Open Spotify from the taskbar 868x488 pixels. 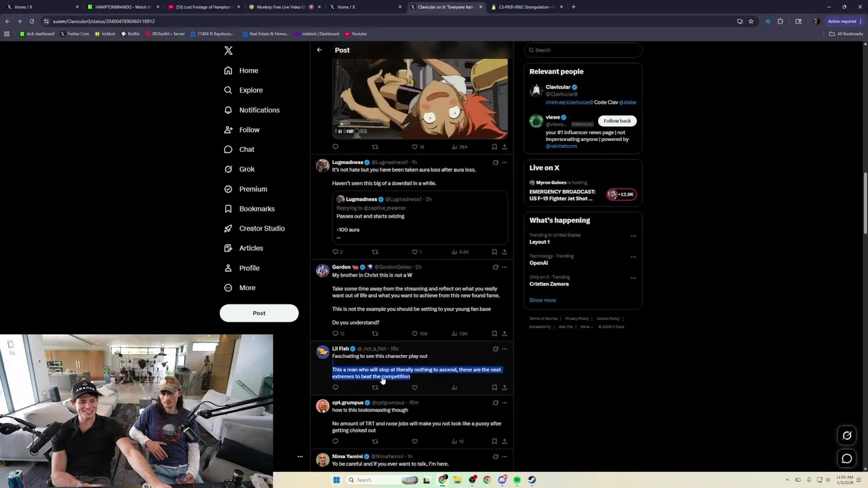(517, 480)
